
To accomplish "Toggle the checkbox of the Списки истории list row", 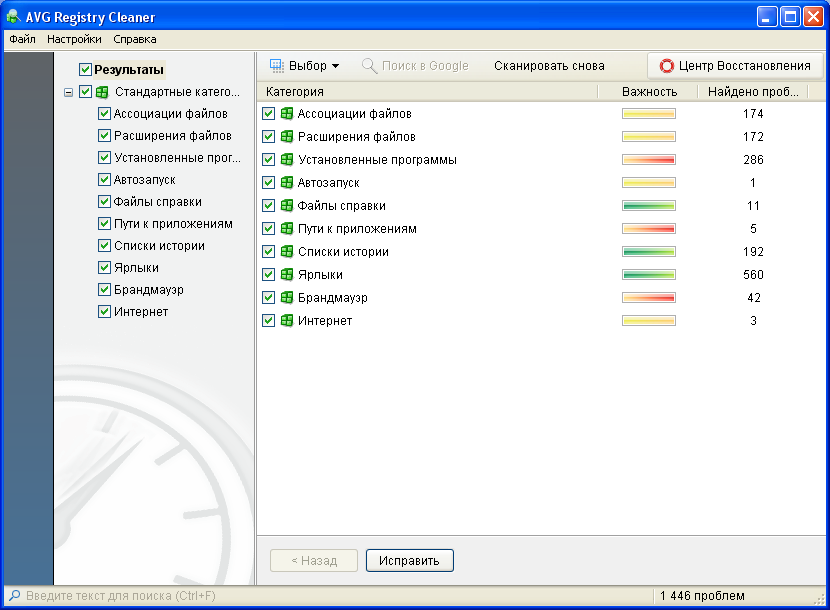I will [268, 252].
